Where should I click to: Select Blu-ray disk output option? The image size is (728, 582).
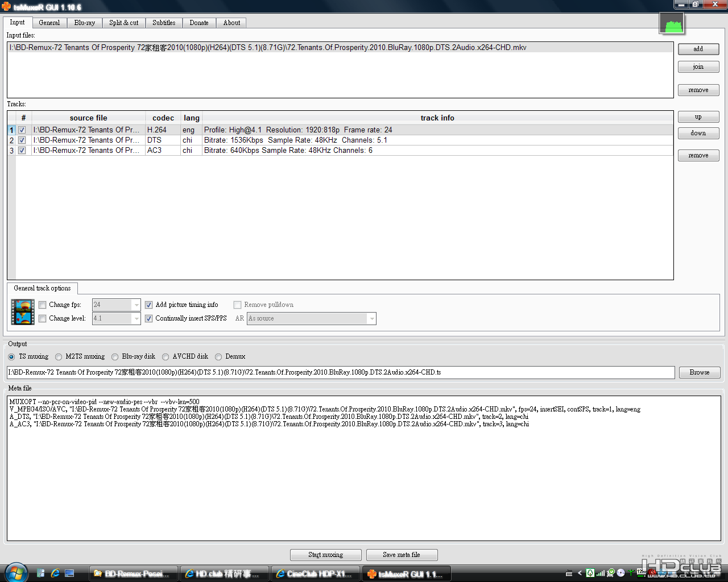click(x=115, y=357)
